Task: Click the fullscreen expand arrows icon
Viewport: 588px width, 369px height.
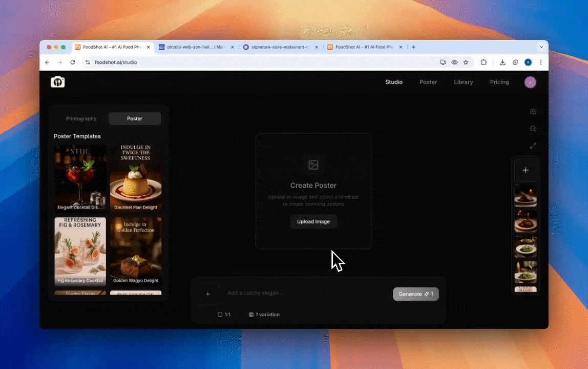Action: (x=533, y=146)
